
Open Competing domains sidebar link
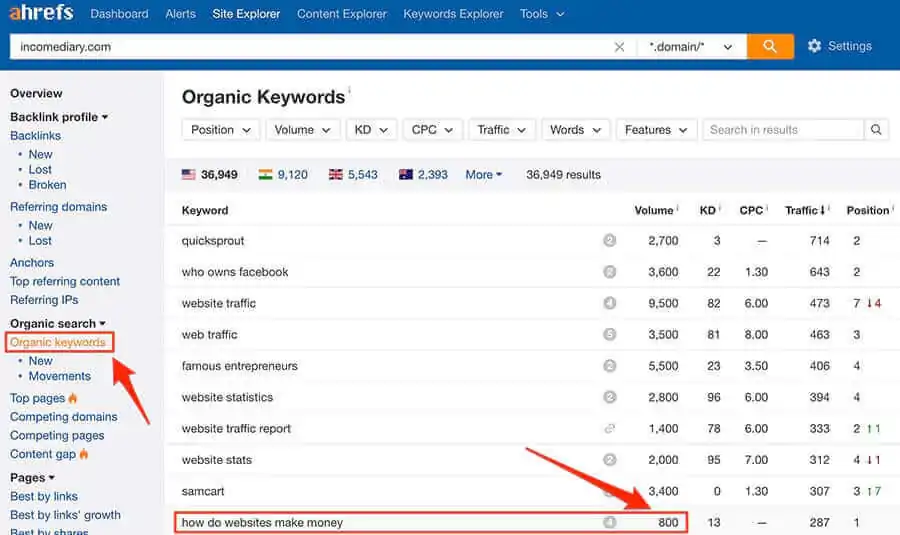(x=63, y=417)
